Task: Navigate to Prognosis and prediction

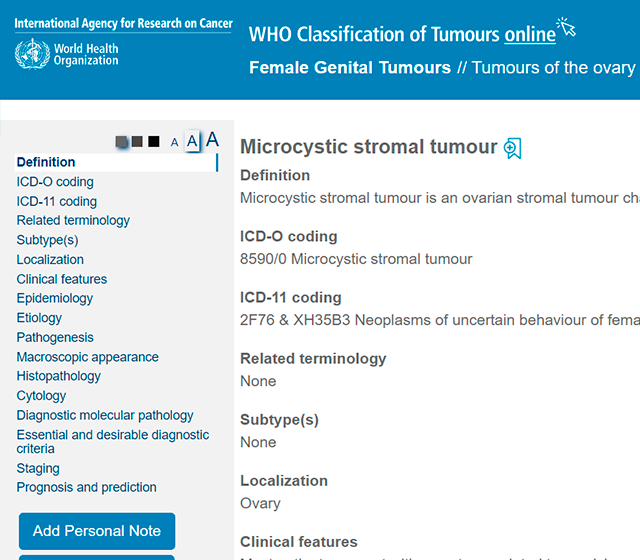Action: [87, 487]
